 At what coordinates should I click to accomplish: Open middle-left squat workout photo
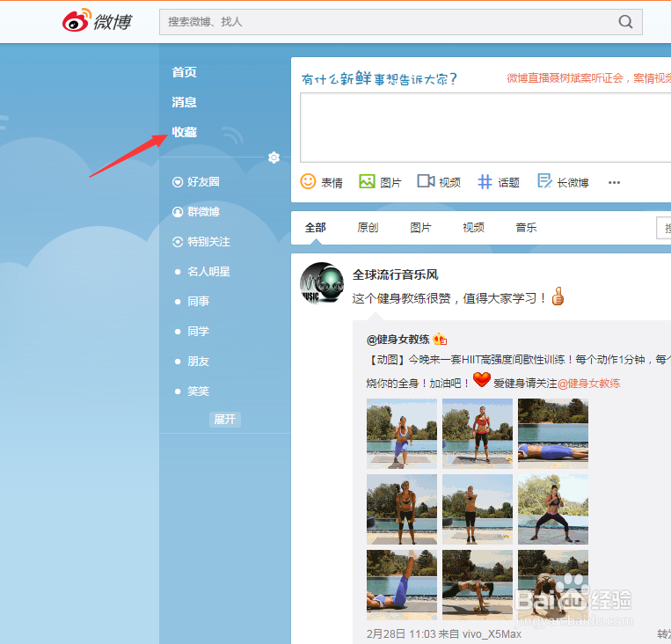click(402, 509)
